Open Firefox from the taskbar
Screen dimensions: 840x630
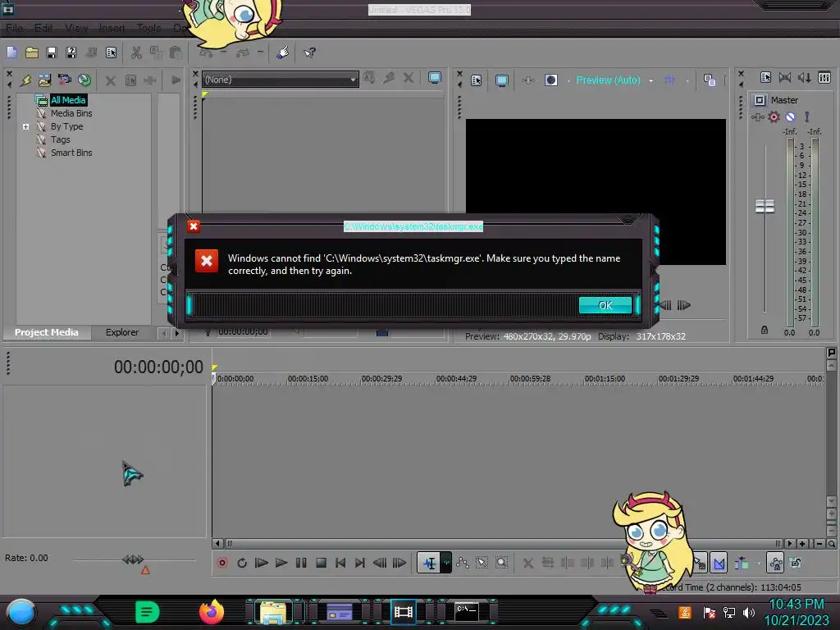click(212, 612)
